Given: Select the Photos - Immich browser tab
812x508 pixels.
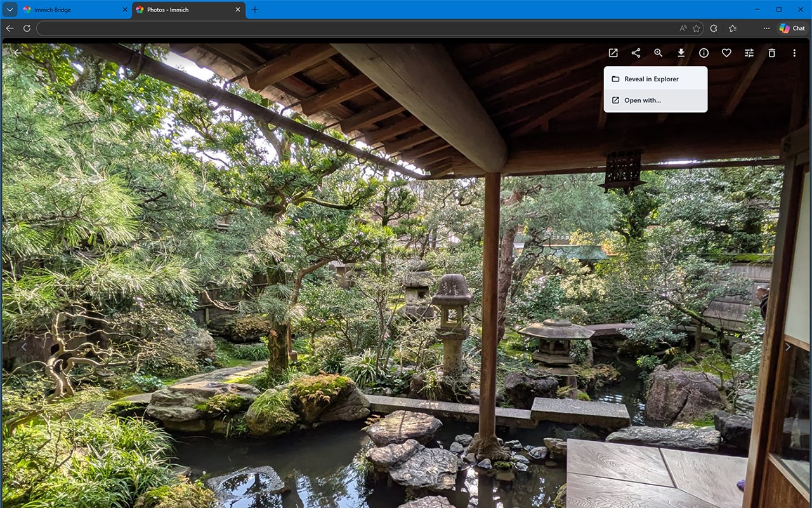Looking at the screenshot, I should click(x=188, y=10).
